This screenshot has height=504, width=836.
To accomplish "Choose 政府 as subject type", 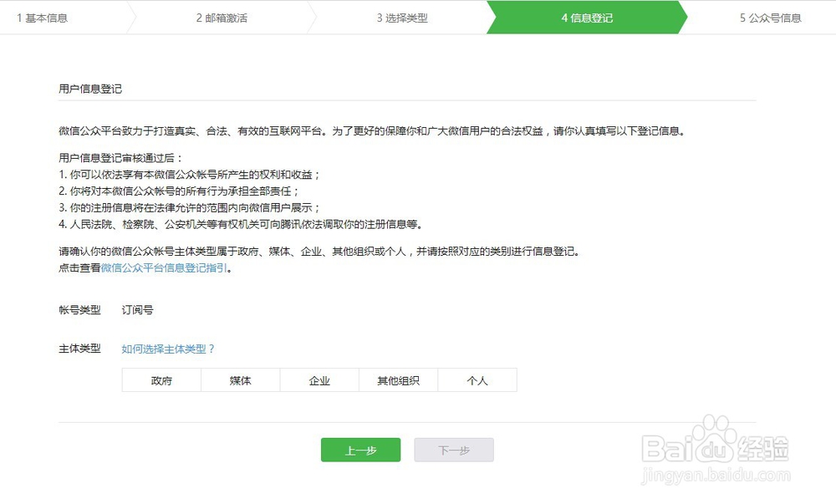I will click(x=161, y=380).
